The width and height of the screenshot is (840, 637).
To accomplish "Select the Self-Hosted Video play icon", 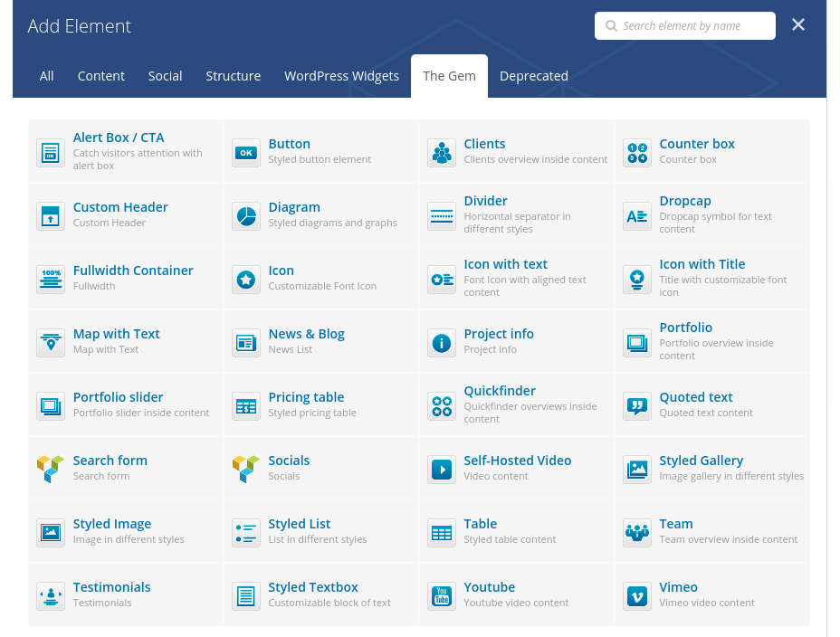I will pyautogui.click(x=442, y=470).
